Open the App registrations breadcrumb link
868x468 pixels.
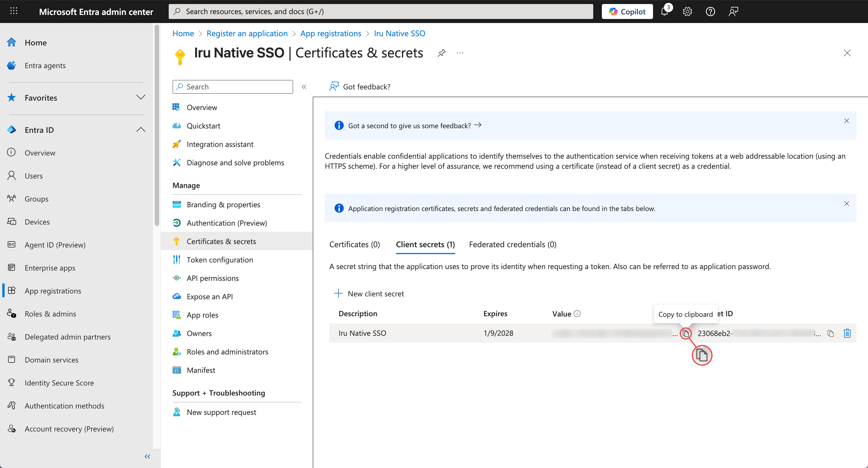tap(331, 33)
